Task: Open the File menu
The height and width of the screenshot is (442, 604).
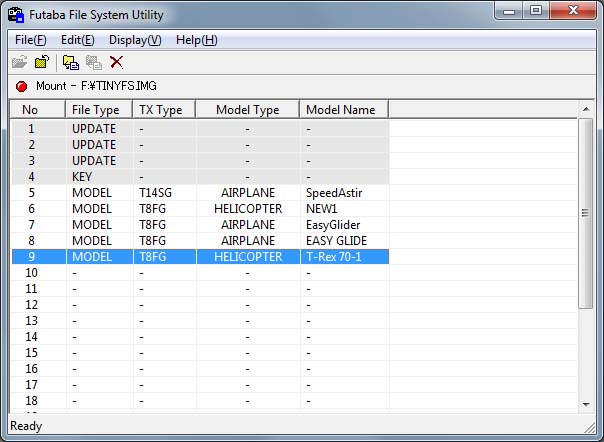Action: tap(31, 40)
